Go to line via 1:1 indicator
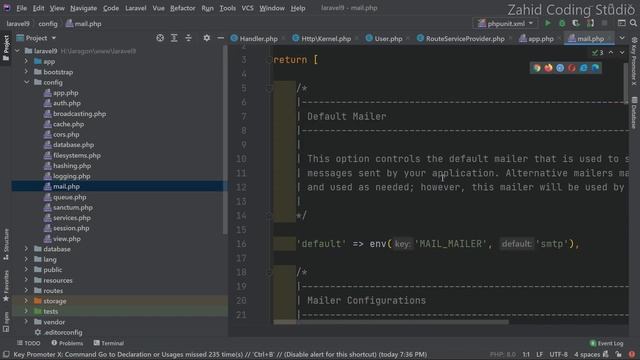The width and height of the screenshot is (640, 360). (x=526, y=354)
